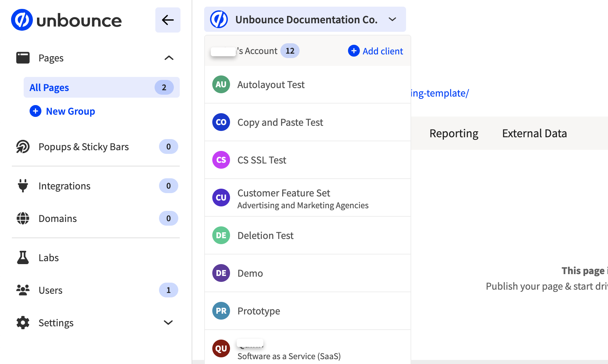The width and height of the screenshot is (608, 364).
Task: Click the AU avatar for Autolayout Test
Action: tap(221, 84)
